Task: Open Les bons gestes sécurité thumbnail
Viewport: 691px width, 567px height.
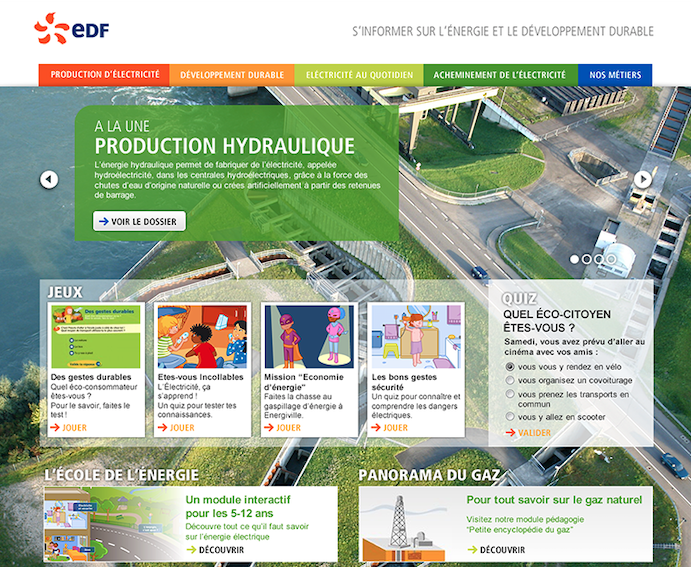Action: click(x=416, y=337)
